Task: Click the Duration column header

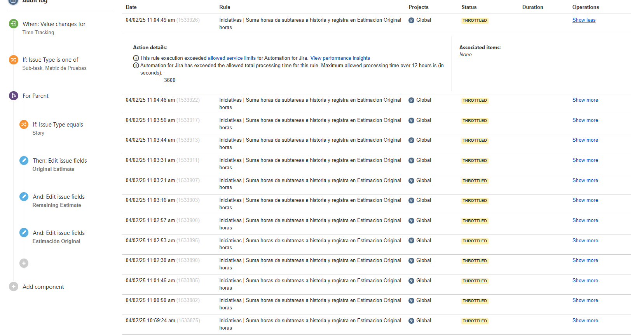Action: 532,7
